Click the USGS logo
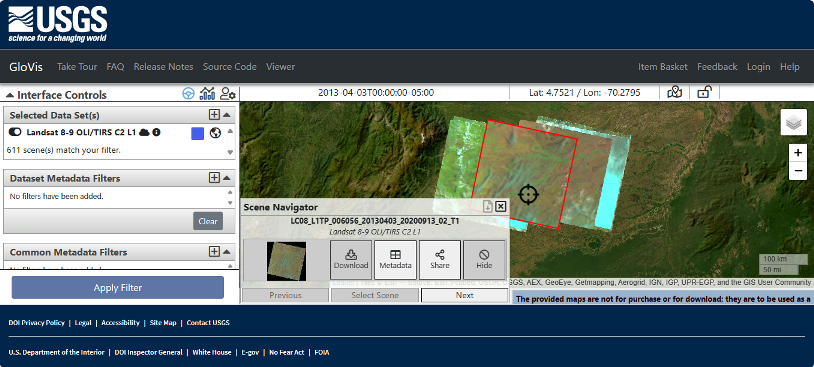Viewport: 814px width, 367px height. 57,24
